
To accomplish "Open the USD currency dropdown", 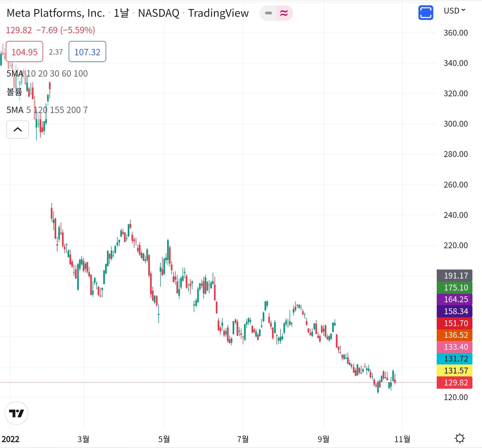I will tap(454, 11).
